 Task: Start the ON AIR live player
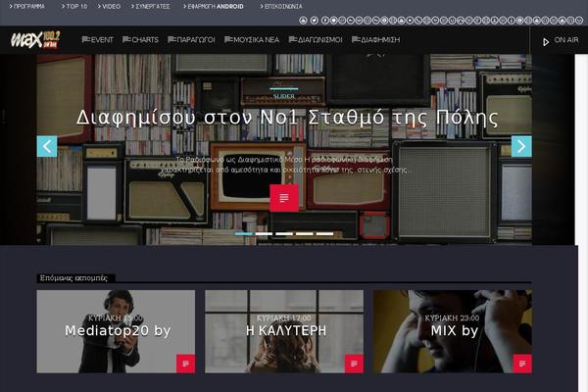click(x=561, y=40)
